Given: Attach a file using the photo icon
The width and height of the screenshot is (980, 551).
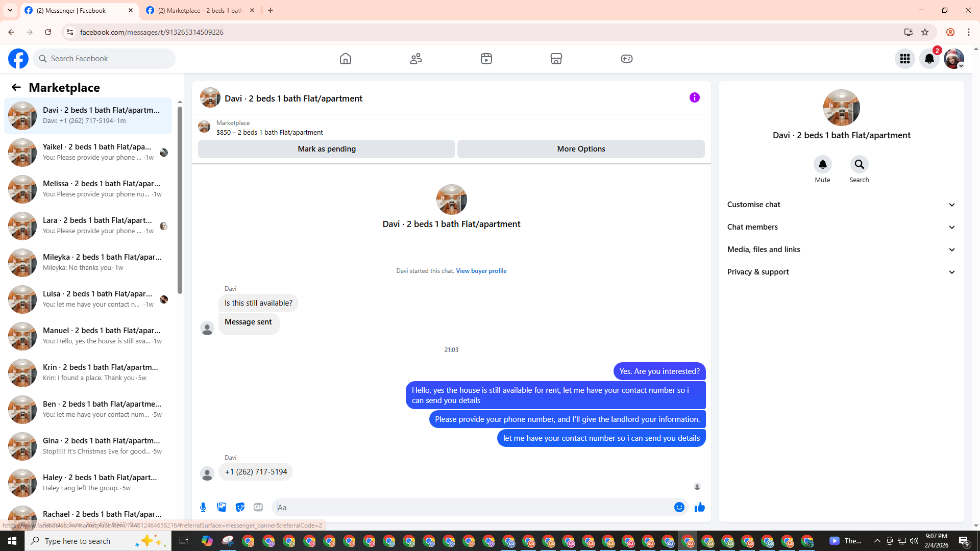Looking at the screenshot, I should coord(222,507).
